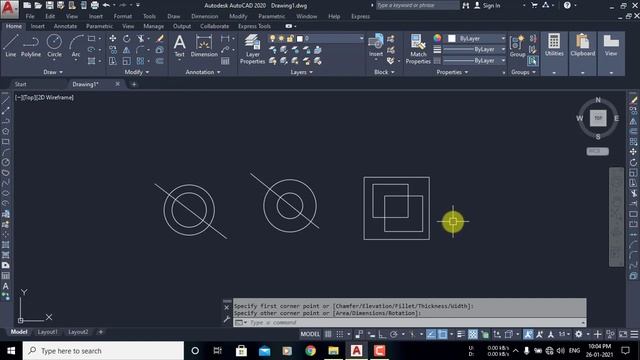Switch to the Start file tab
This screenshot has width=640, height=360.
(20, 84)
